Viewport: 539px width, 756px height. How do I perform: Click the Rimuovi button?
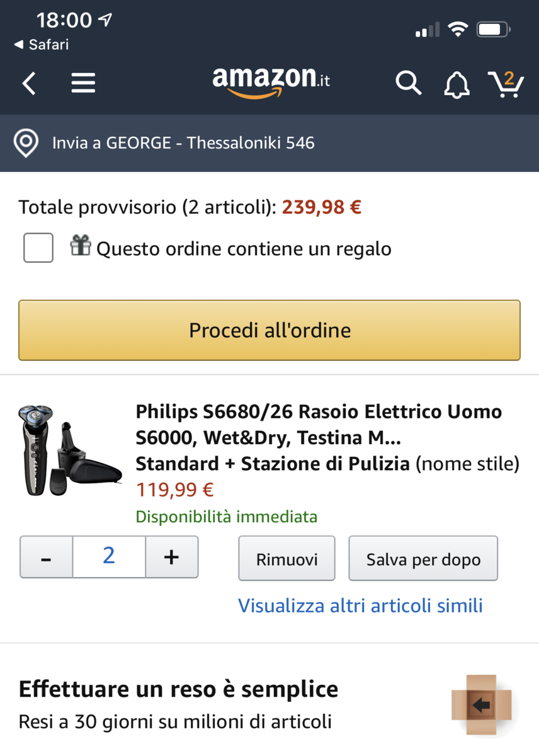[x=287, y=558]
